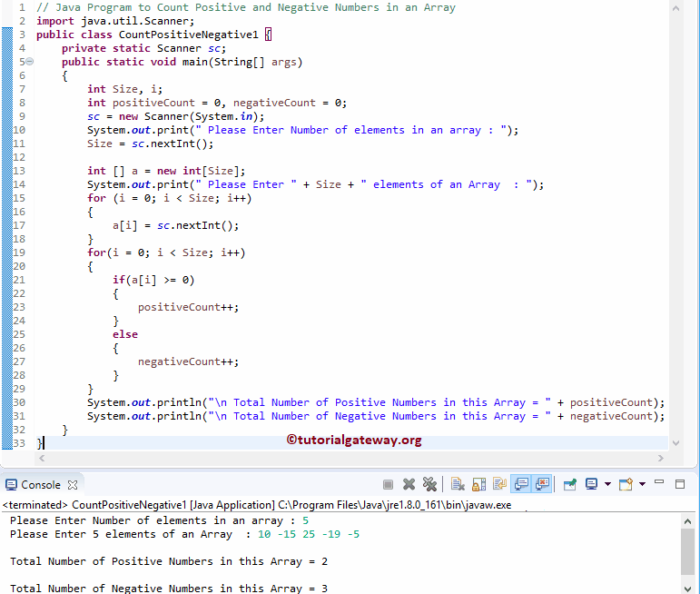700x594 pixels.
Task: Maximize the Console view
Action: pyautogui.click(x=680, y=484)
